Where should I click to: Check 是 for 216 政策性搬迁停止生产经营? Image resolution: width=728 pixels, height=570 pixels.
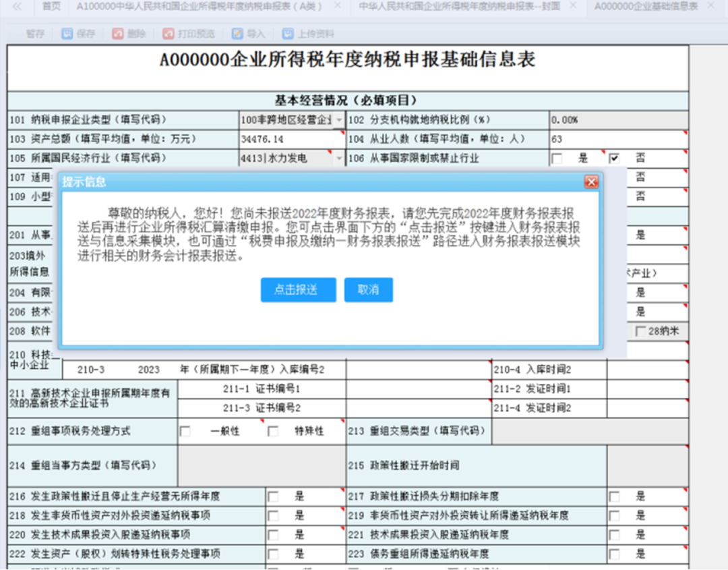(274, 496)
